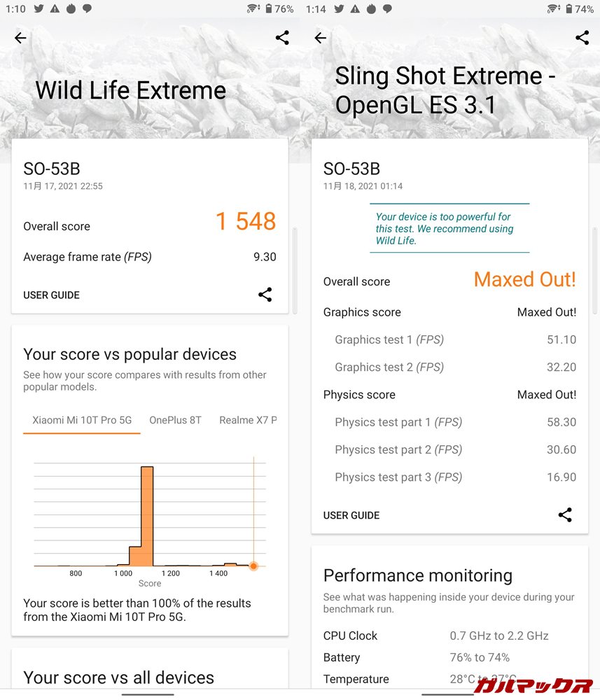The height and width of the screenshot is (700, 600).
Task: Tap share icon in Wild Life Extreme header
Action: (282, 38)
